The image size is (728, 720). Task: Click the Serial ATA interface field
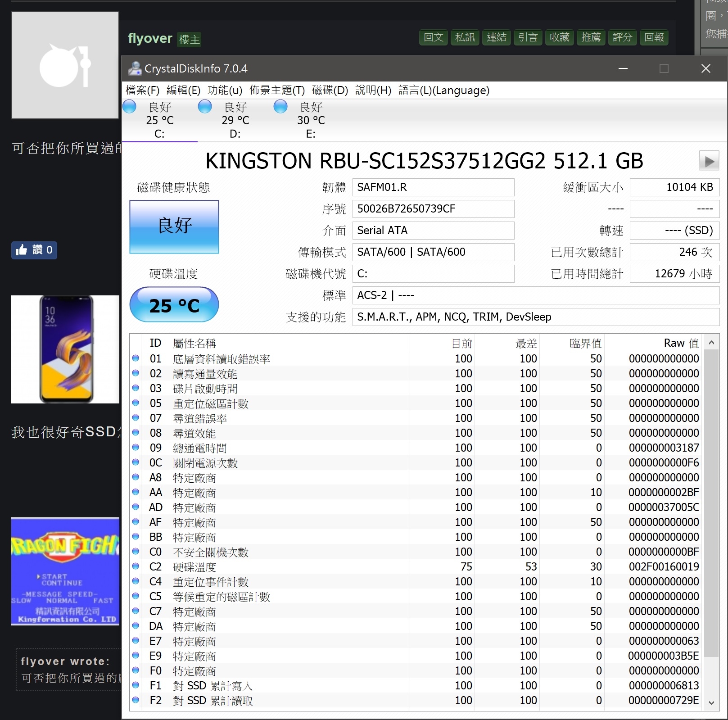[433, 231]
